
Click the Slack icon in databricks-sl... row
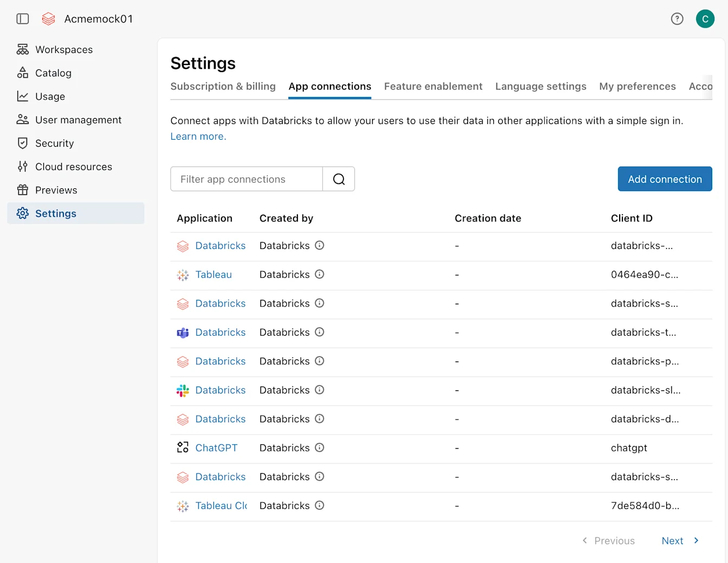183,390
